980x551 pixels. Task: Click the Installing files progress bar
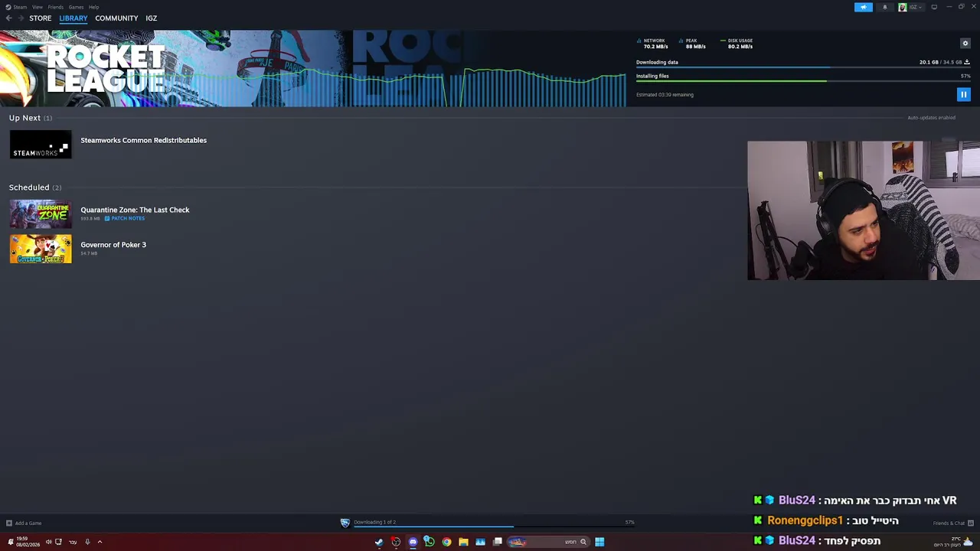803,81
